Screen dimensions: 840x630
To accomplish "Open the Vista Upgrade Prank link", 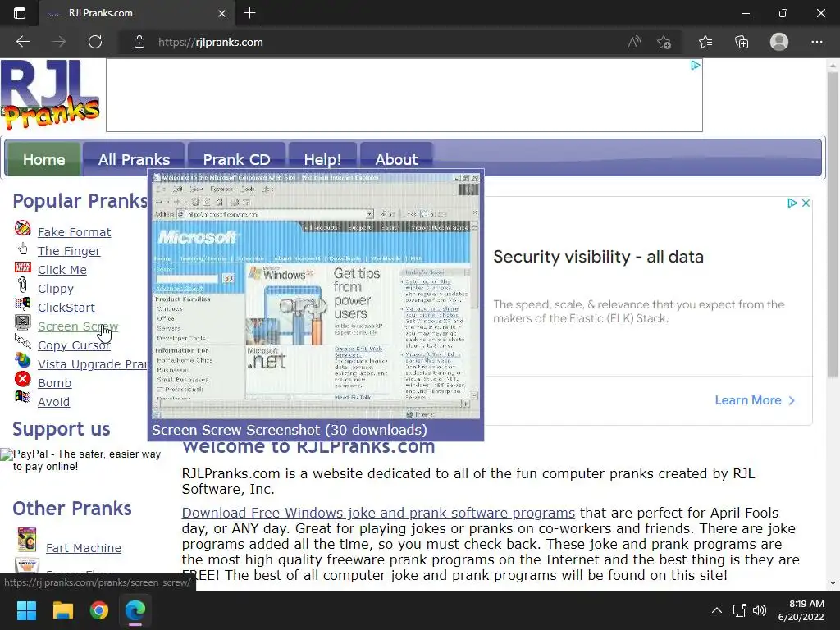I will pyautogui.click(x=92, y=364).
